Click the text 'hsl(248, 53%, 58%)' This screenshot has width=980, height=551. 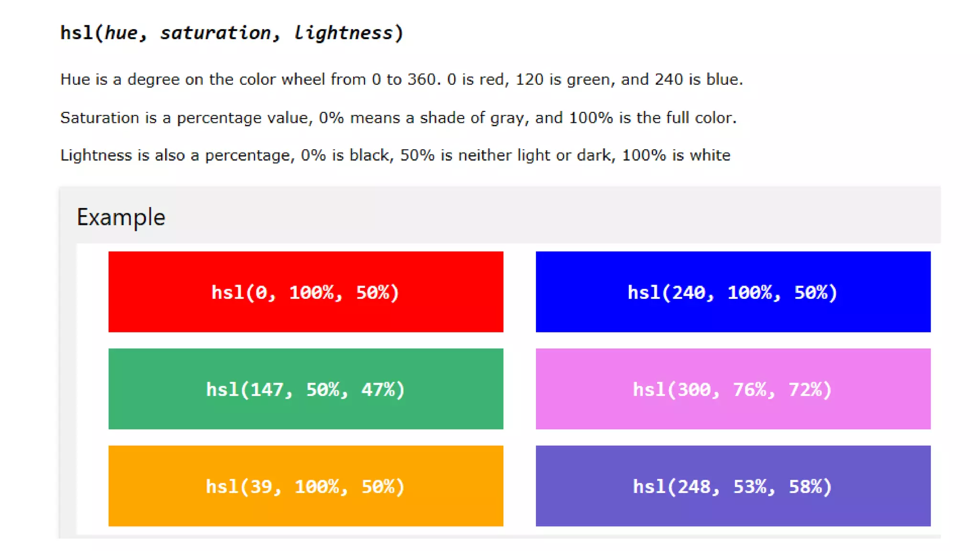pos(733,486)
